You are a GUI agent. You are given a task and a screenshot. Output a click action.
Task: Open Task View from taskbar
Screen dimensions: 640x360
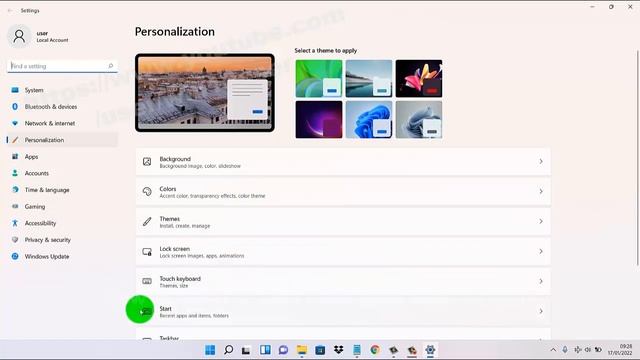(246, 350)
